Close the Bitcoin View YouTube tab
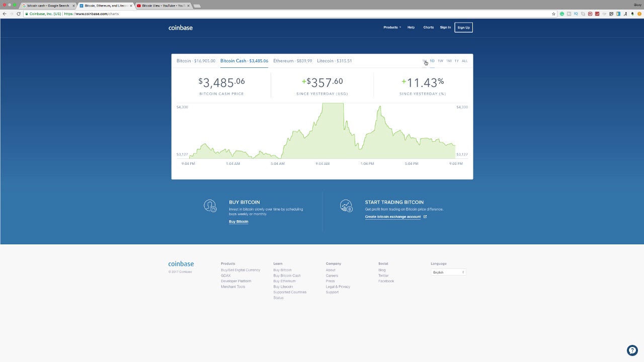This screenshot has height=362, width=644. (x=188, y=6)
